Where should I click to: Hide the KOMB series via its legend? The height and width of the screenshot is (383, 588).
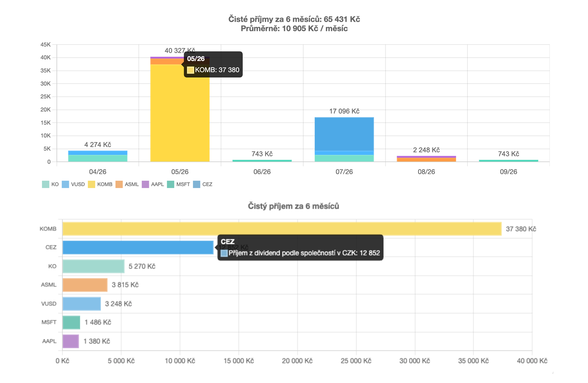[100, 184]
